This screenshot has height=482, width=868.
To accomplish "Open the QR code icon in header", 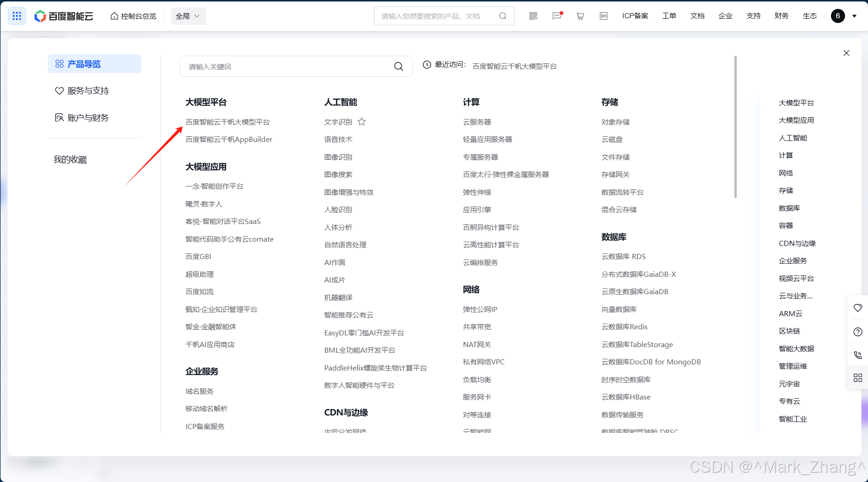I will pyautogui.click(x=533, y=16).
